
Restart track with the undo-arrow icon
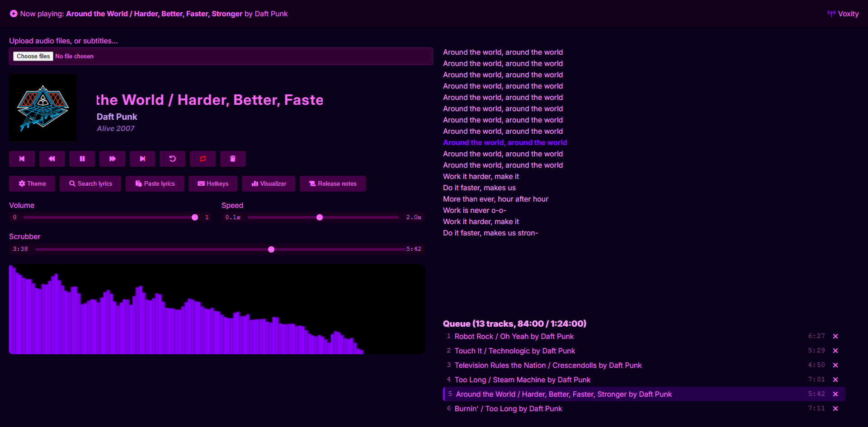click(x=172, y=159)
